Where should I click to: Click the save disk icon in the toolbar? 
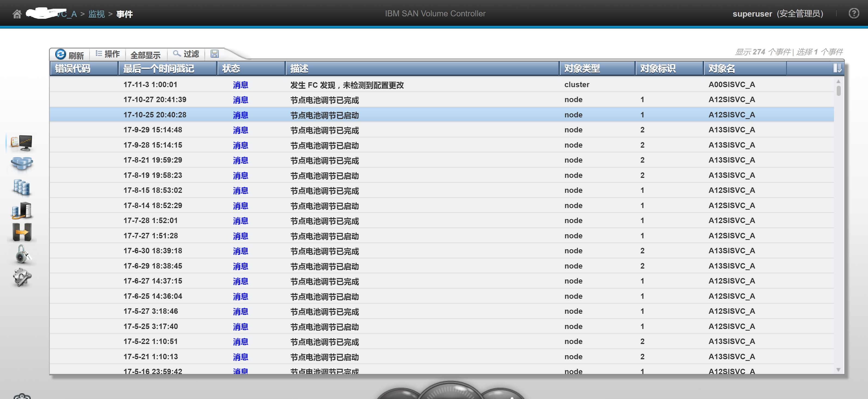point(215,54)
